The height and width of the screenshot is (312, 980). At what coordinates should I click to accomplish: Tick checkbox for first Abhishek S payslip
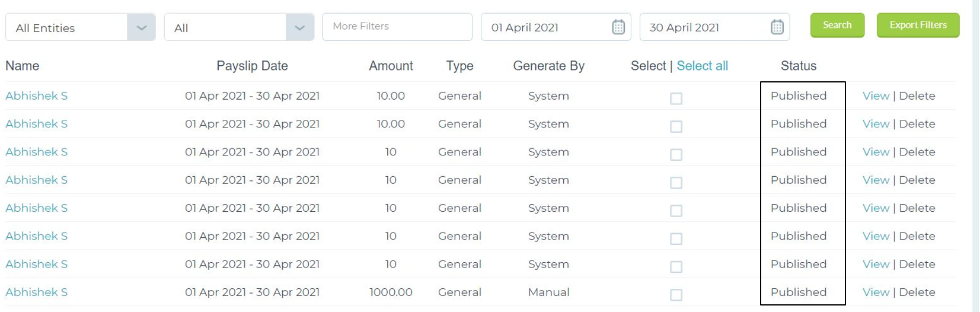(676, 98)
